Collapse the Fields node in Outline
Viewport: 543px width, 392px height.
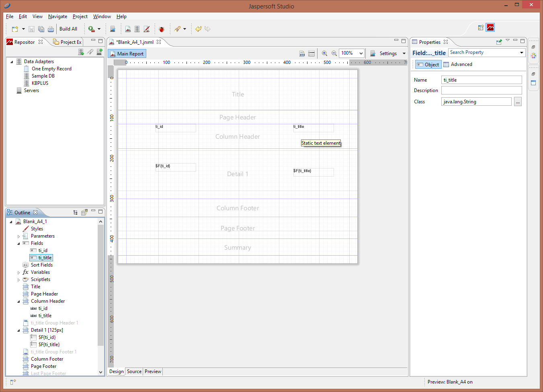coord(18,244)
